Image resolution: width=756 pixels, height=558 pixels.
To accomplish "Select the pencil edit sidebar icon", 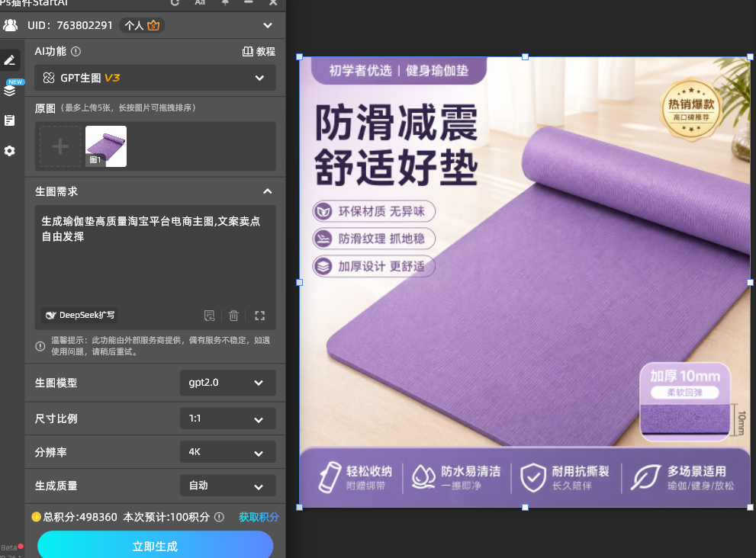I will (10, 61).
